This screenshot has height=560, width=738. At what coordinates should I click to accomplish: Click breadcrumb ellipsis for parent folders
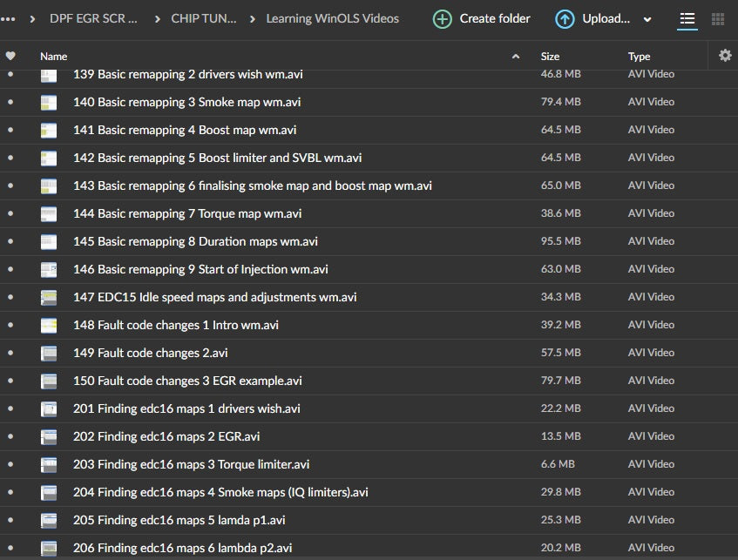point(9,18)
